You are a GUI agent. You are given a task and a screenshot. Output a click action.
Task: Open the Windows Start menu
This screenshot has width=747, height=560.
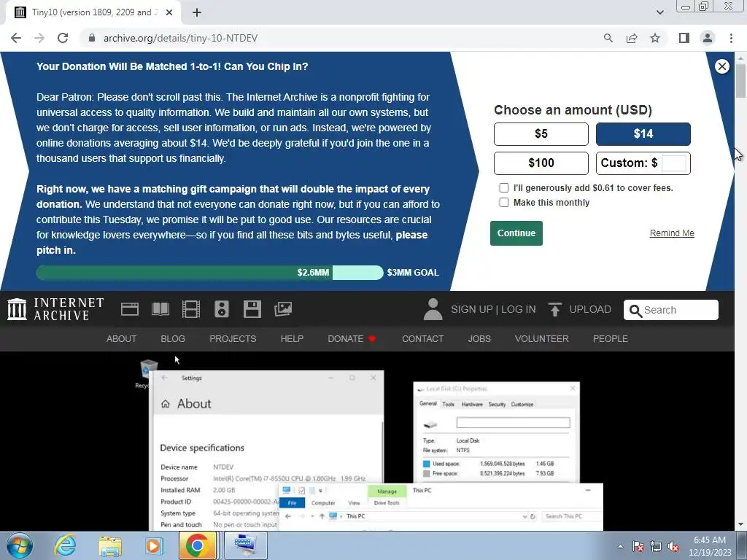coord(20,545)
